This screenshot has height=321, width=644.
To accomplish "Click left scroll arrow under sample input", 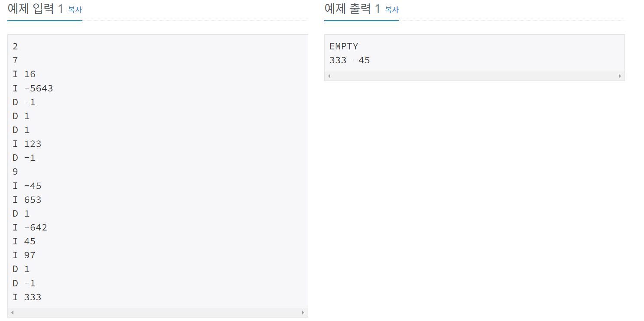I will pos(12,312).
